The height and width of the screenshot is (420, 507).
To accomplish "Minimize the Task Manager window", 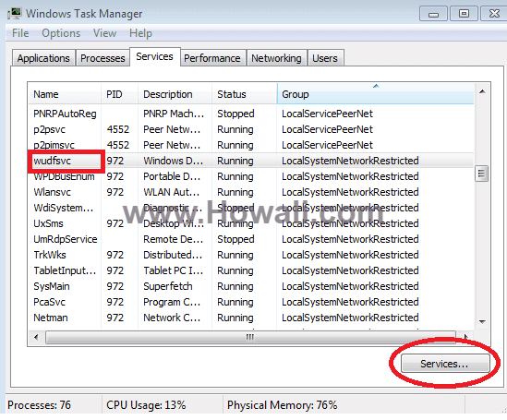I will [433, 14].
